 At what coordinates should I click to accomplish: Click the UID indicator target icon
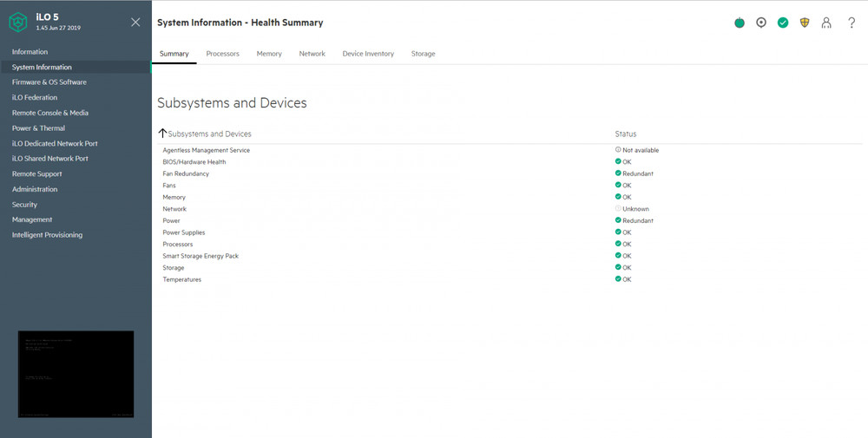(x=761, y=23)
